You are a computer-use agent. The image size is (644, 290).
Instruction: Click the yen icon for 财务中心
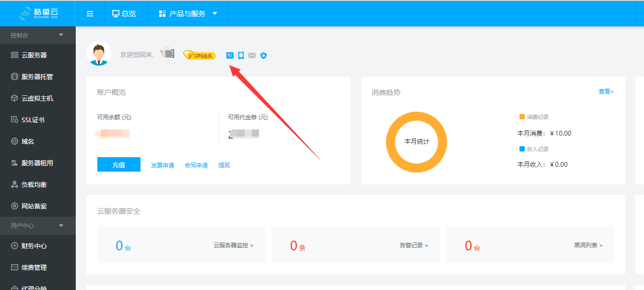pyautogui.click(x=14, y=246)
